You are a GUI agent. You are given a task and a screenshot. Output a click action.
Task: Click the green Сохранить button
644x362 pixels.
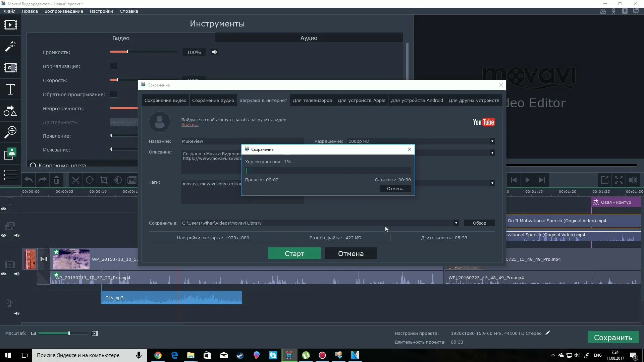point(613,338)
